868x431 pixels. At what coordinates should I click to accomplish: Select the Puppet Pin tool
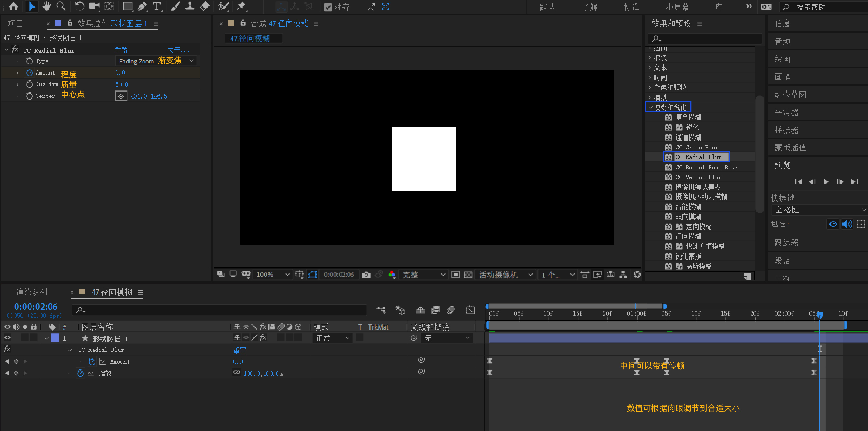(x=241, y=6)
